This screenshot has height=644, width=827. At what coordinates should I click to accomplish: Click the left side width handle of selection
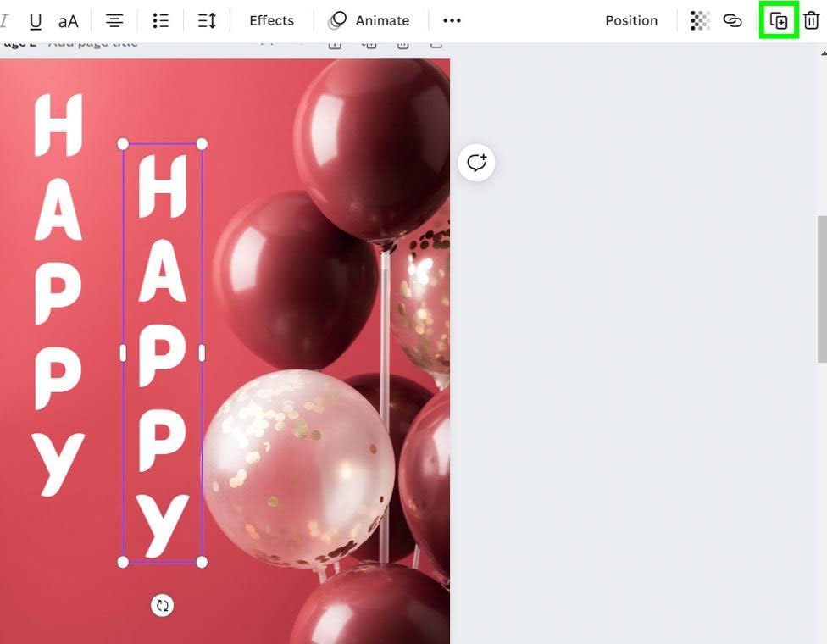[x=123, y=353]
